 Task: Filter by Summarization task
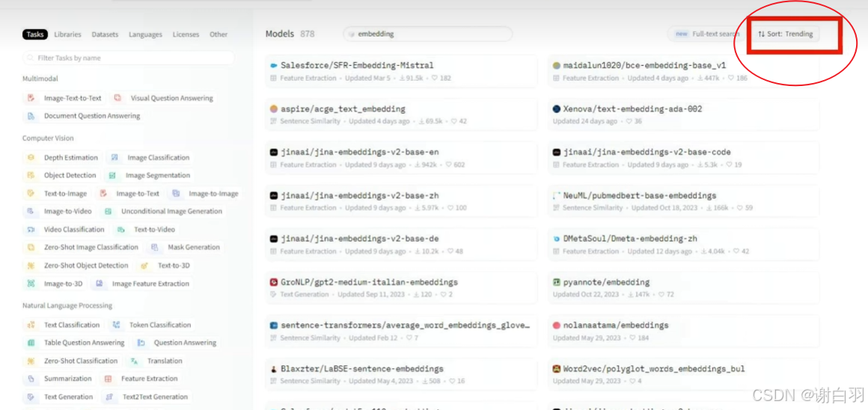60,379
